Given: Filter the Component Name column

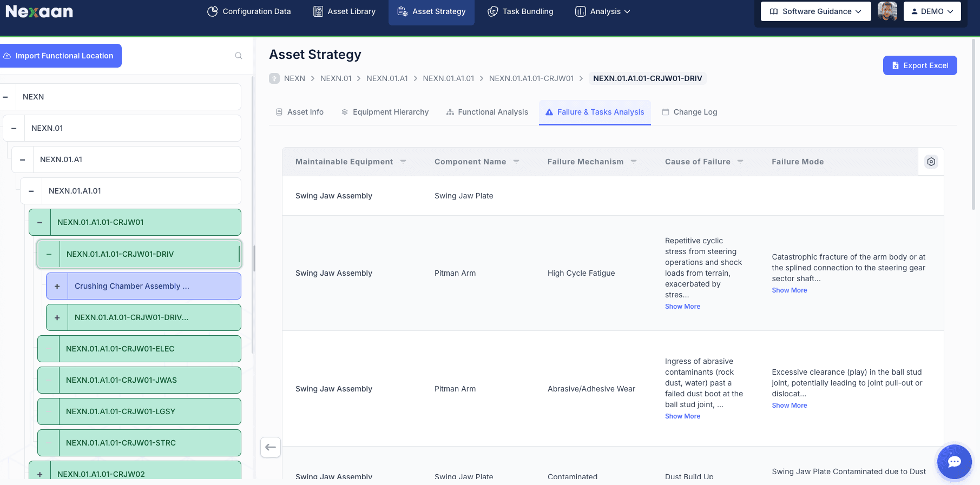Looking at the screenshot, I should click(516, 162).
